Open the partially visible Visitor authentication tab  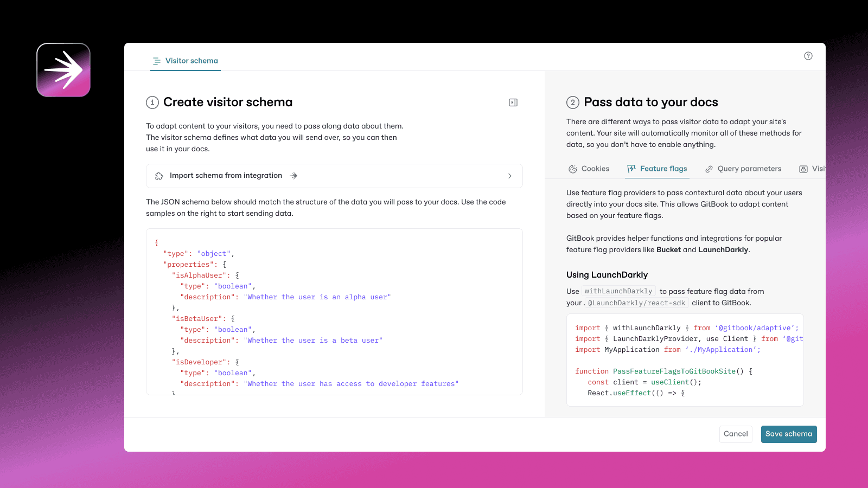point(812,169)
